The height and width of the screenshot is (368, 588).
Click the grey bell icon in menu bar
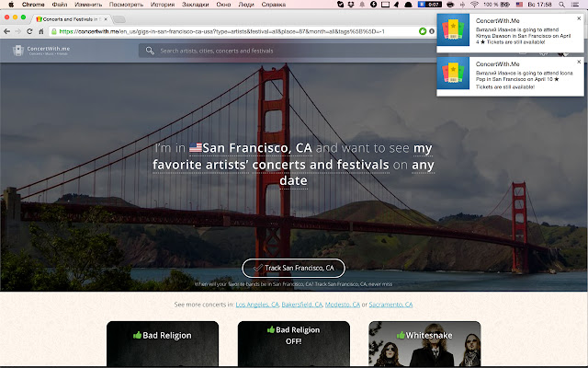(362, 5)
